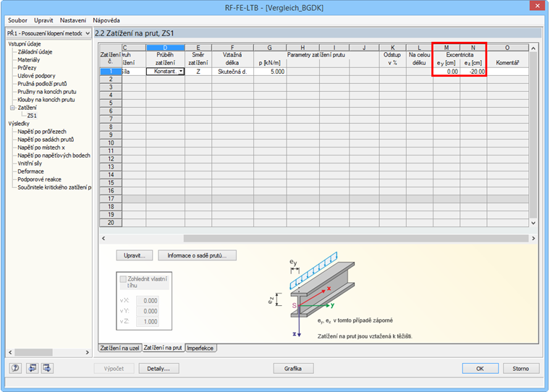Image resolution: width=550 pixels, height=392 pixels.
Task: Open the help icon button
Action: [15, 368]
